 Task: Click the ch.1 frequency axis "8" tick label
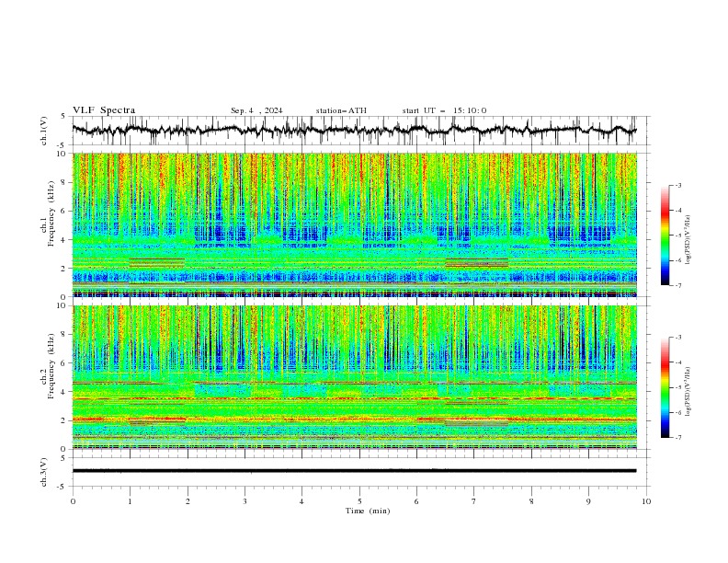(x=65, y=182)
